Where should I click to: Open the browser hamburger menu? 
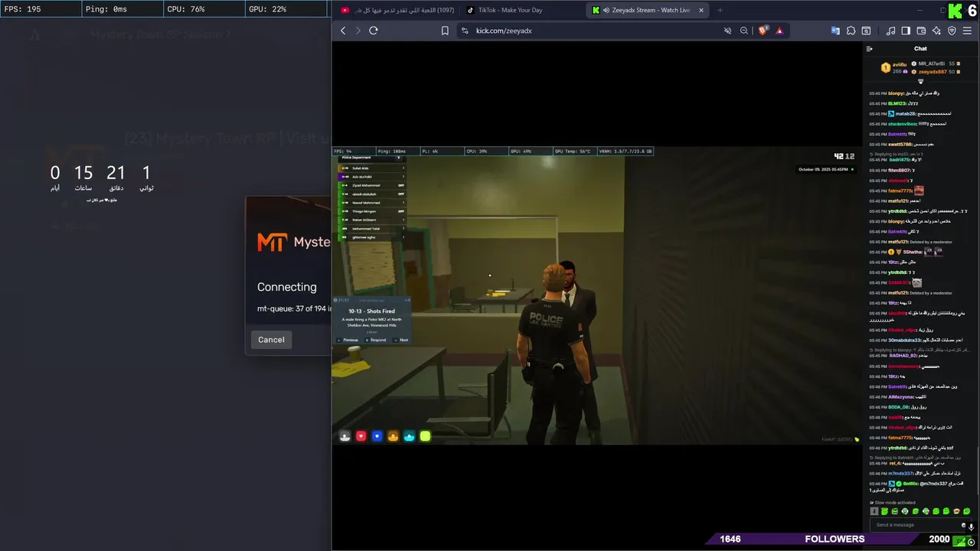pos(968,31)
